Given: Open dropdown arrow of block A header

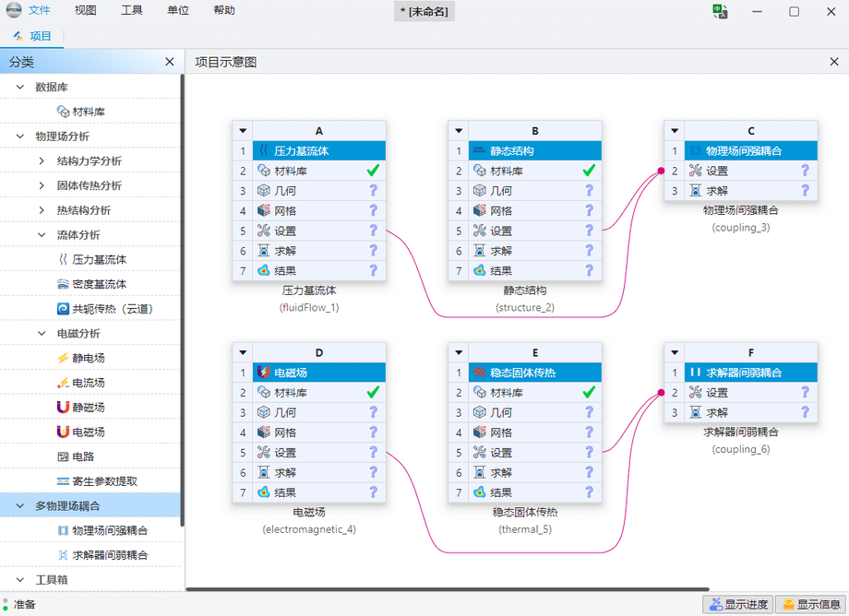Looking at the screenshot, I should (x=243, y=131).
